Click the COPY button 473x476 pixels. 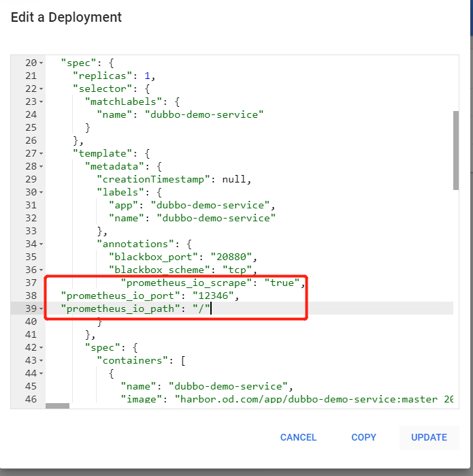[363, 437]
